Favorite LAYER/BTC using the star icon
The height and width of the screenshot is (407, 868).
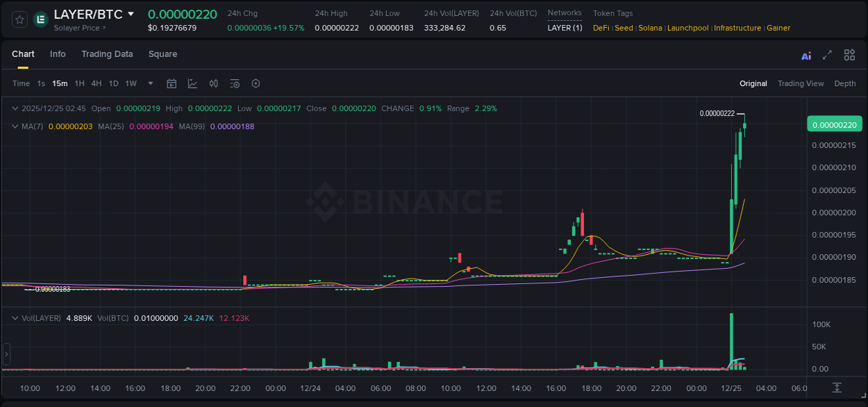[19, 19]
